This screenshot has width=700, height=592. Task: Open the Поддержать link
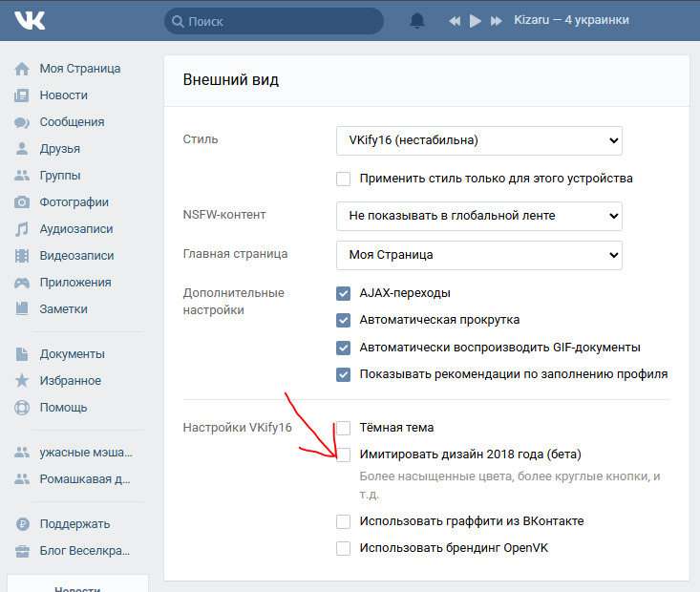click(x=75, y=523)
